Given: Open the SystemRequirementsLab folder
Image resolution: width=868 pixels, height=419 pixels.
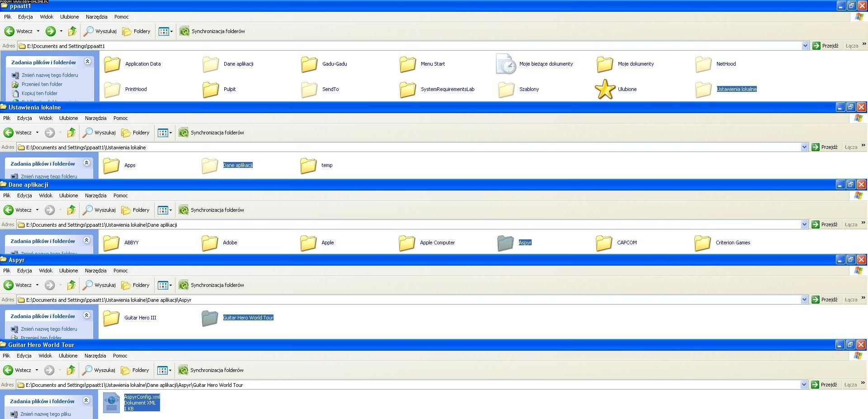Looking at the screenshot, I should (x=437, y=90).
